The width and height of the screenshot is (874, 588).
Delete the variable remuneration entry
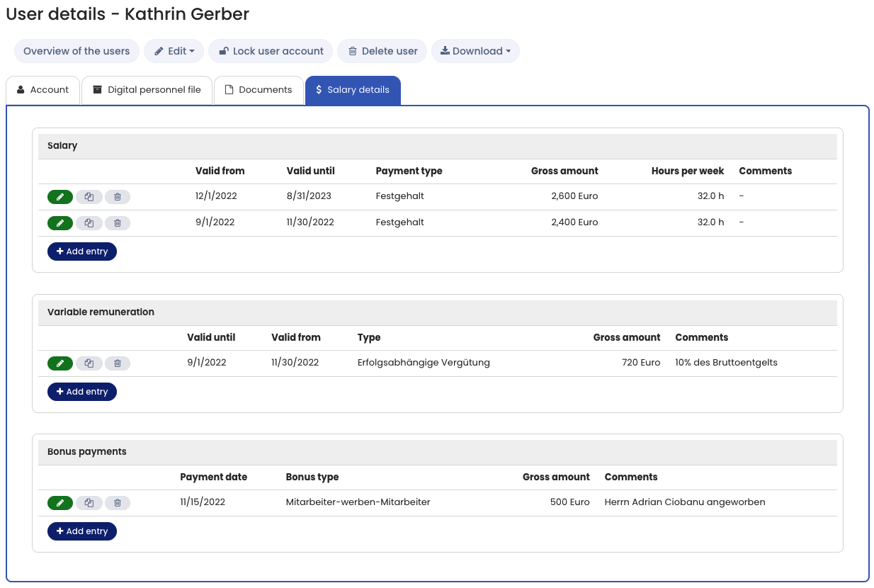(118, 363)
